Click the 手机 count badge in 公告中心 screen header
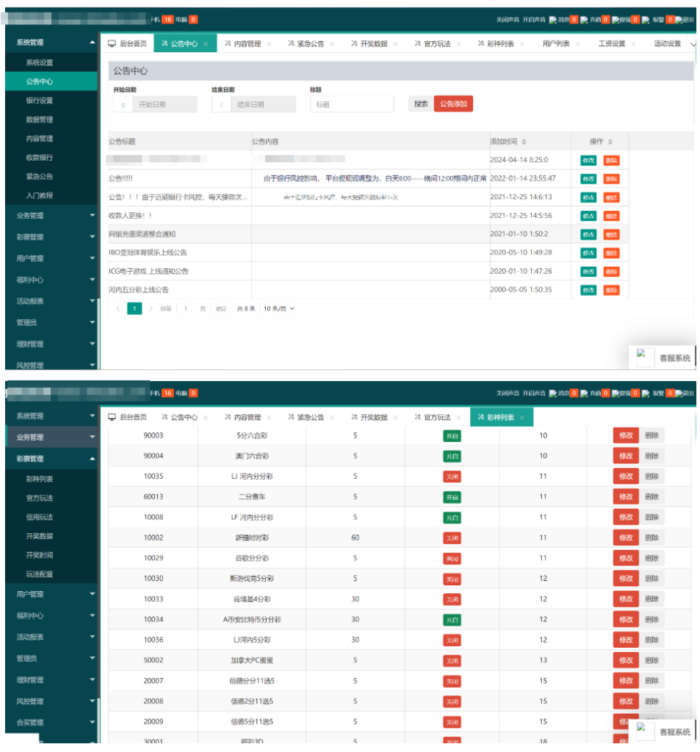 [x=167, y=20]
